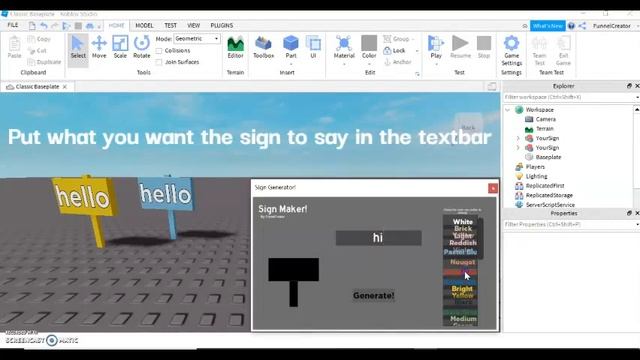The height and width of the screenshot is (360, 640).
Task: Open the dropdown arrow under Play
Action: pyautogui.click(x=436, y=64)
